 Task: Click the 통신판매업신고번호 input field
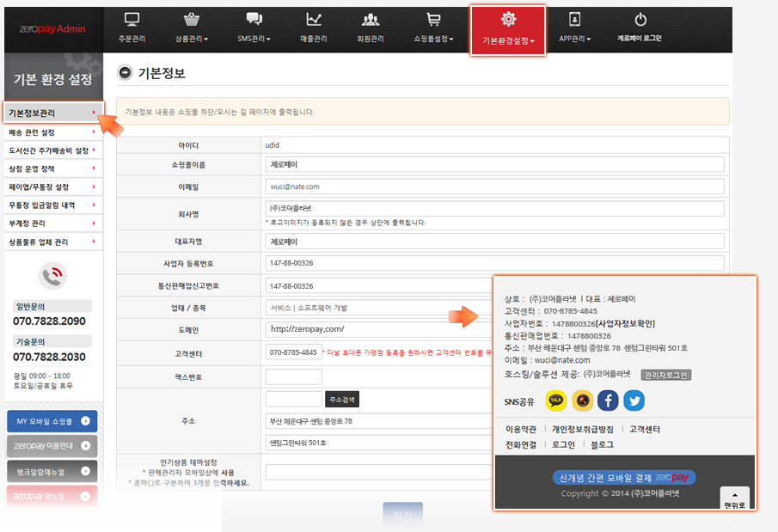[380, 286]
